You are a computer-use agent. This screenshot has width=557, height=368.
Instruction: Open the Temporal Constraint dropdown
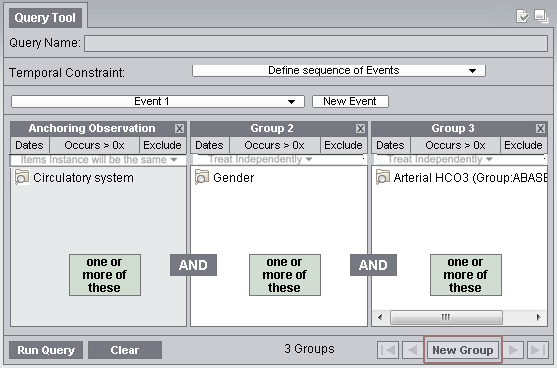[x=339, y=70]
